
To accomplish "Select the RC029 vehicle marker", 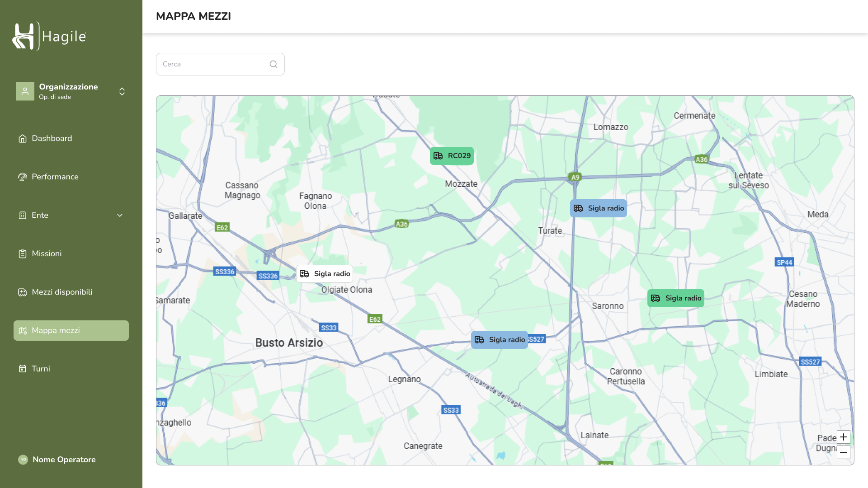I will coord(452,156).
